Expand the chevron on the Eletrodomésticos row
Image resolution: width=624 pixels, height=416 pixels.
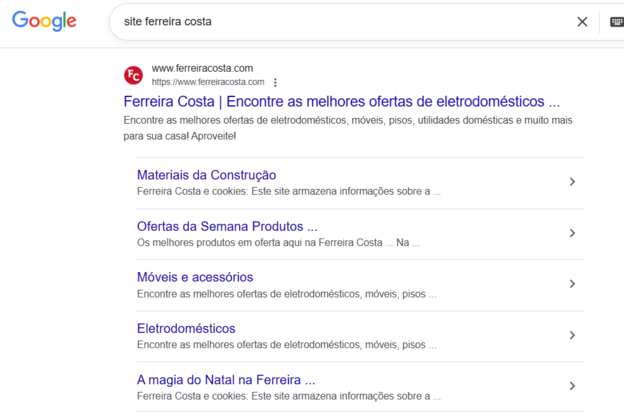tap(572, 335)
